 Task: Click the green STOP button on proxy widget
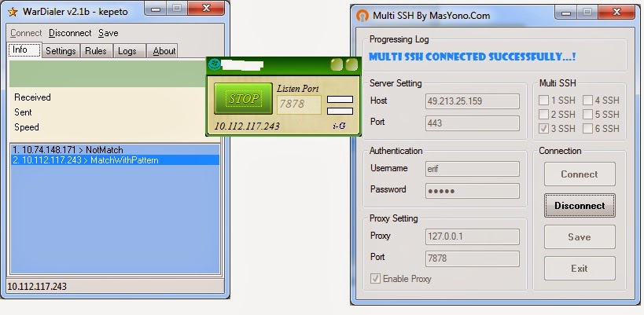coord(243,98)
